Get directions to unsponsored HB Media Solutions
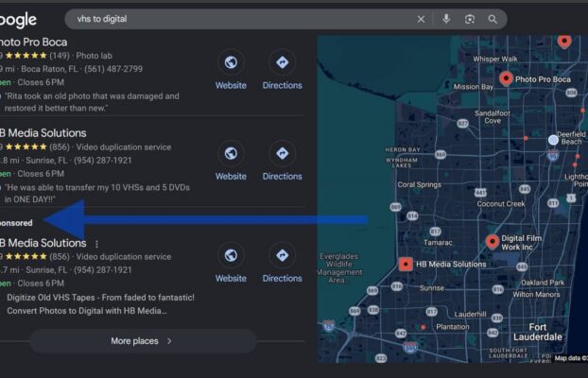Image resolution: width=588 pixels, height=378 pixels. click(x=283, y=153)
